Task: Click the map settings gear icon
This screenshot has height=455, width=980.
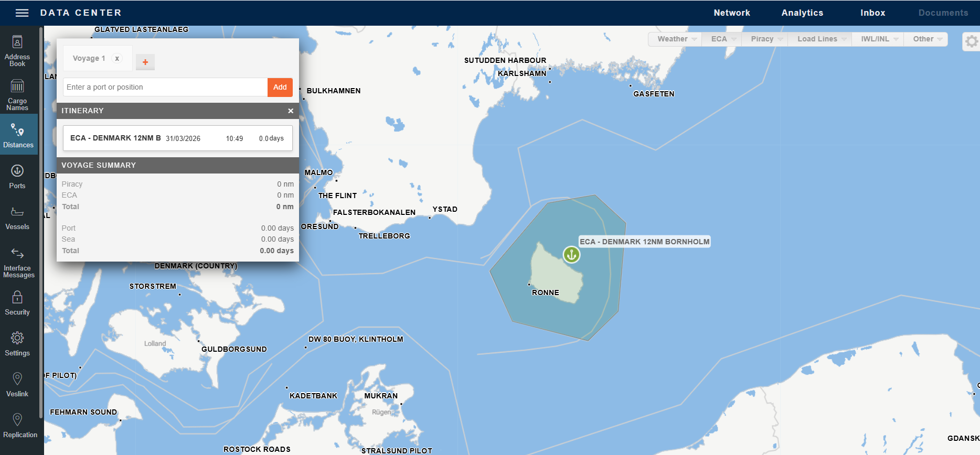Action: pos(971,41)
